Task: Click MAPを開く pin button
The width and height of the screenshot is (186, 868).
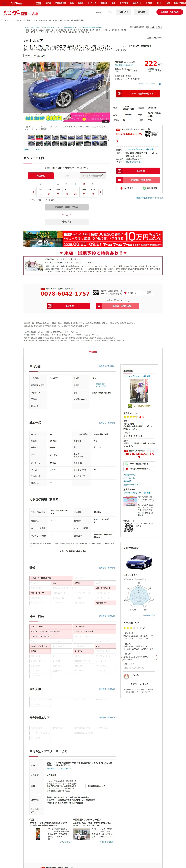Action: 127,188
